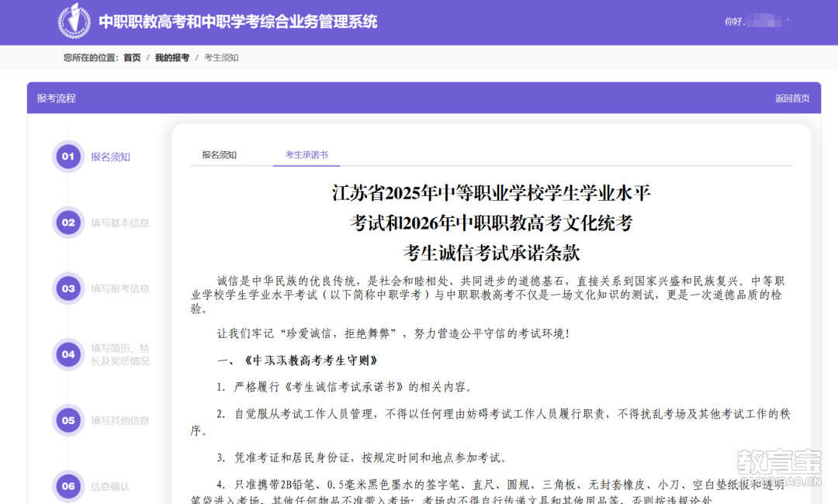Click the section title 一、《中职职教高考考生守则》
The image size is (838, 504).
(x=298, y=361)
